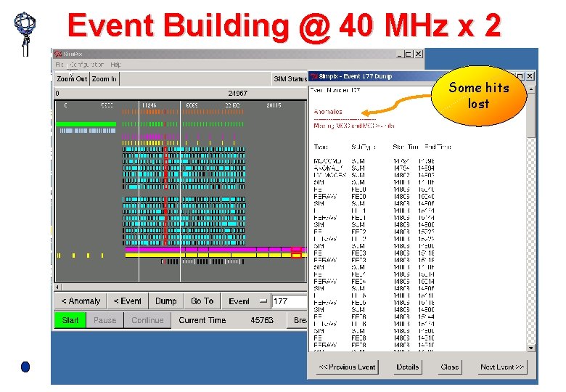Click the 'Type' column header
The height and width of the screenshot is (392, 566).
321,147
